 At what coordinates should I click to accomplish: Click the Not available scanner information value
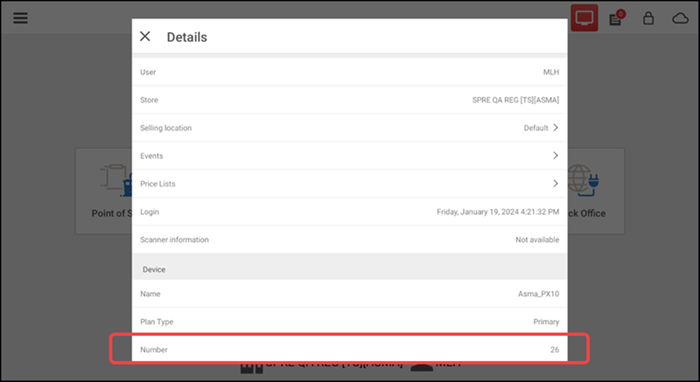[x=537, y=240]
